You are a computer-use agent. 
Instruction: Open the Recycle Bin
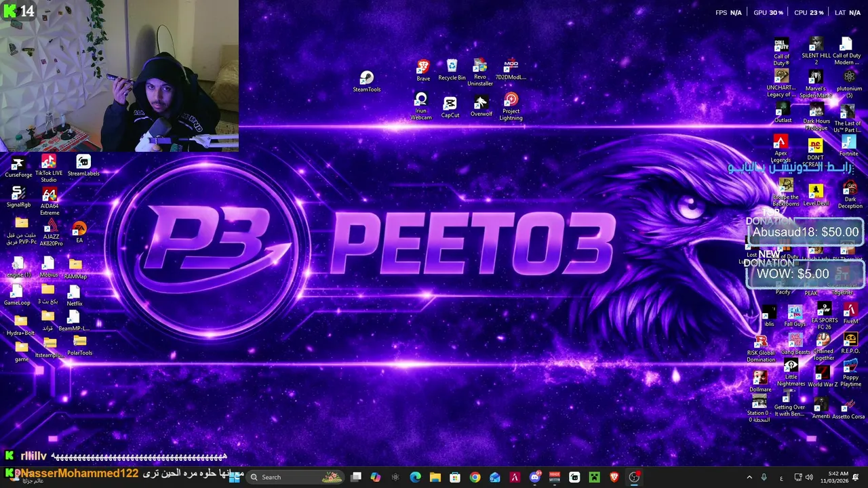coord(452,70)
